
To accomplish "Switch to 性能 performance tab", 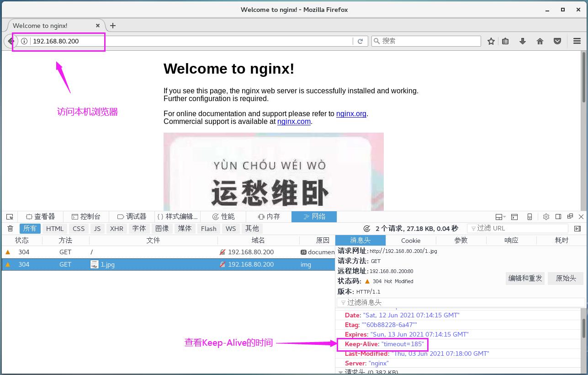I will point(223,217).
